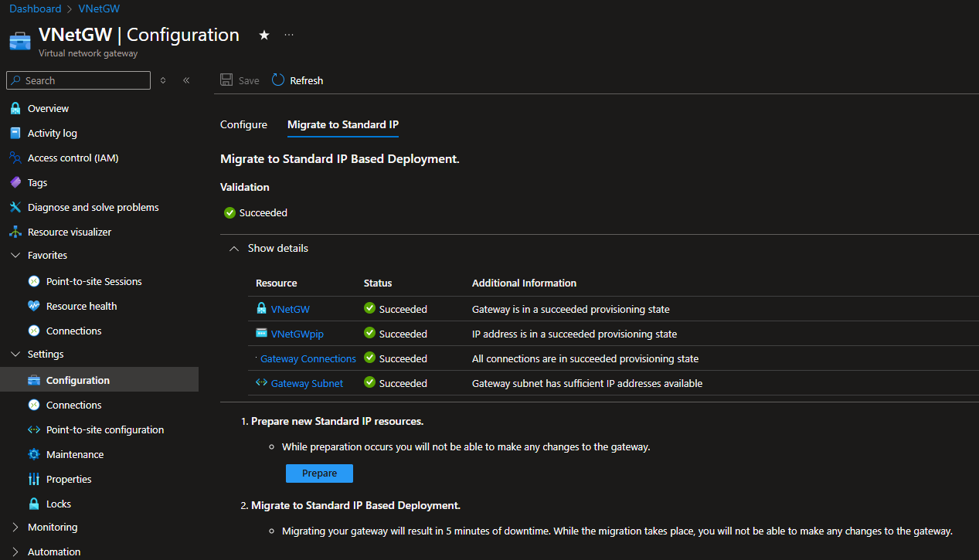Viewport: 979px width, 560px height.
Task: Open Resource health
Action: click(x=80, y=305)
